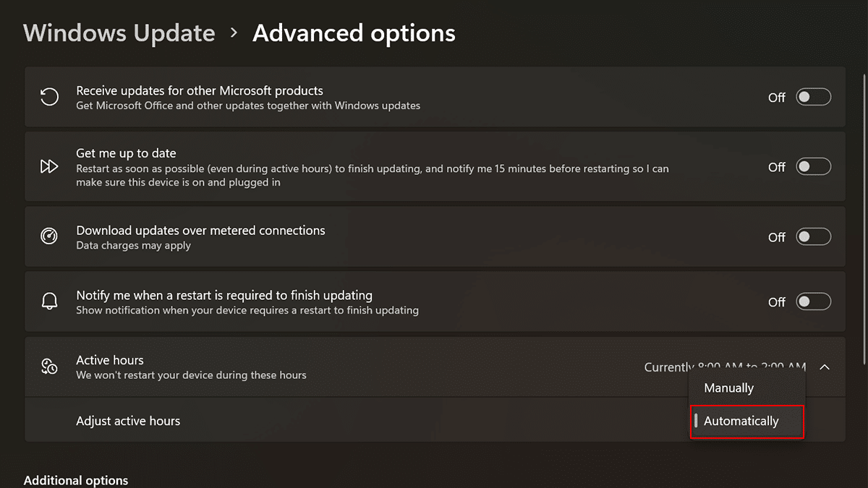This screenshot has width=868, height=488.
Task: Click the Additional options heading
Action: pyautogui.click(x=76, y=480)
